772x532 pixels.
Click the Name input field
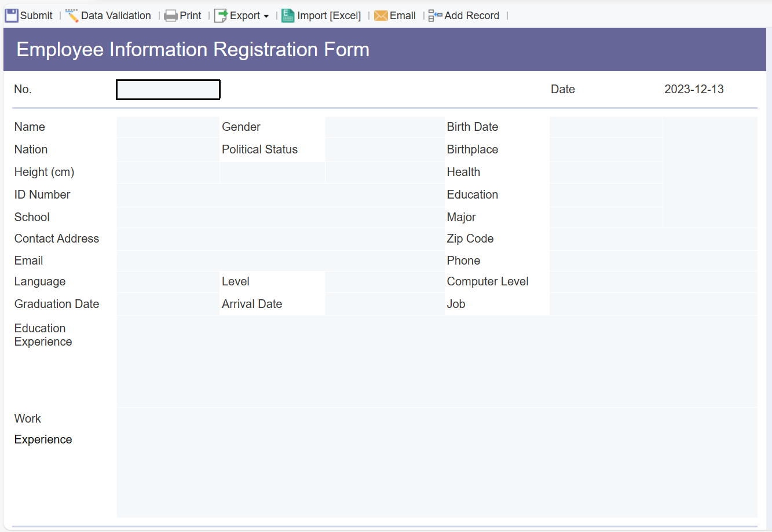click(x=168, y=127)
